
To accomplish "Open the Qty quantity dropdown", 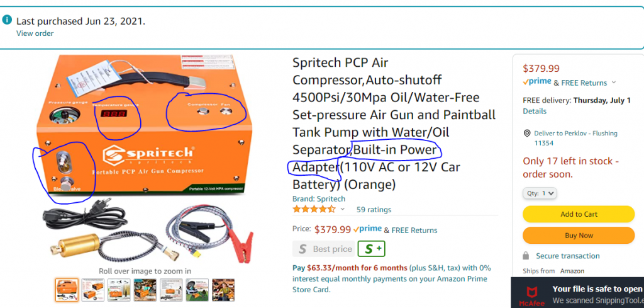I will 540,193.
